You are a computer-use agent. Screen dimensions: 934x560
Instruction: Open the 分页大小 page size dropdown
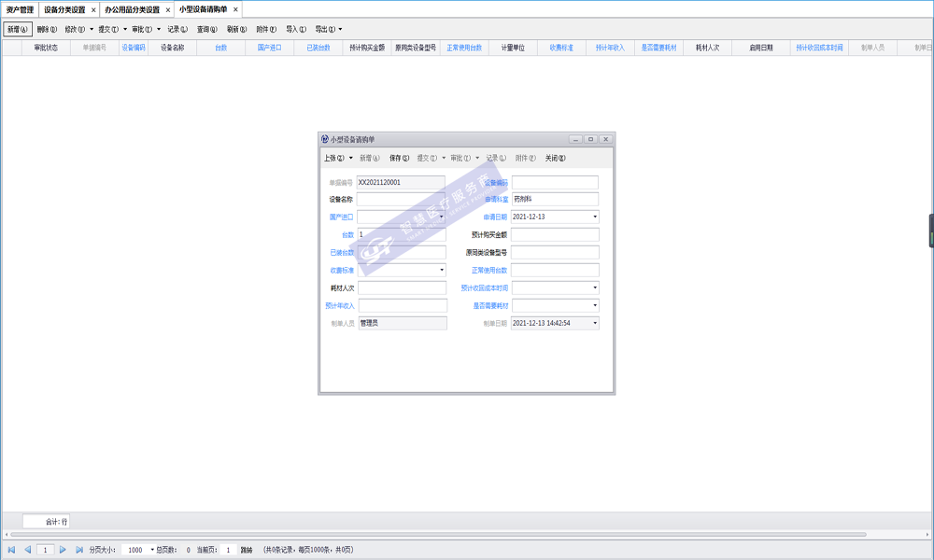pyautogui.click(x=151, y=550)
